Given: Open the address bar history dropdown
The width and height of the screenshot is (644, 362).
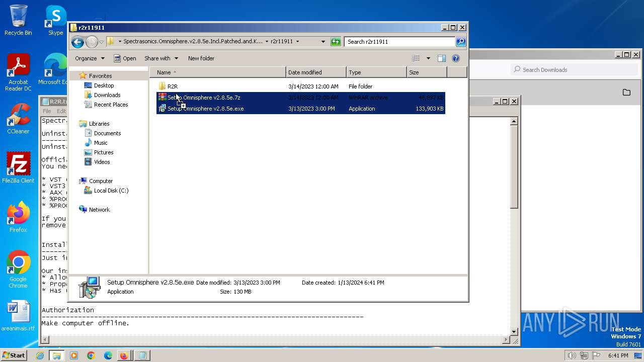Looking at the screenshot, I should (323, 42).
